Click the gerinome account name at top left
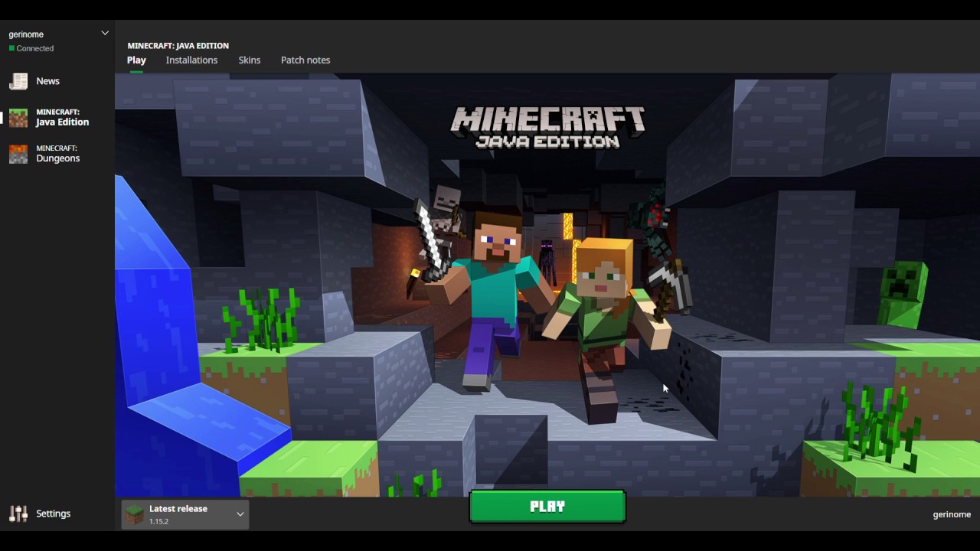This screenshot has height=551, width=980. [x=26, y=34]
